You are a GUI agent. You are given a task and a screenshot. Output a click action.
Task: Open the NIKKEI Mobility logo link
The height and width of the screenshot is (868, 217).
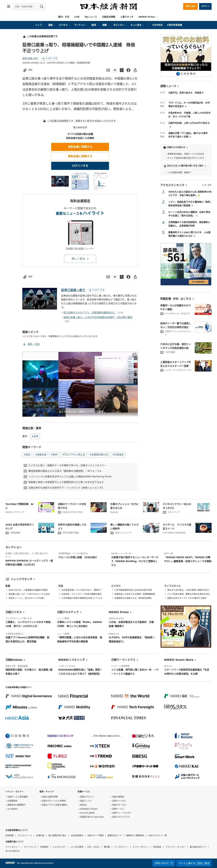tap(74, 707)
